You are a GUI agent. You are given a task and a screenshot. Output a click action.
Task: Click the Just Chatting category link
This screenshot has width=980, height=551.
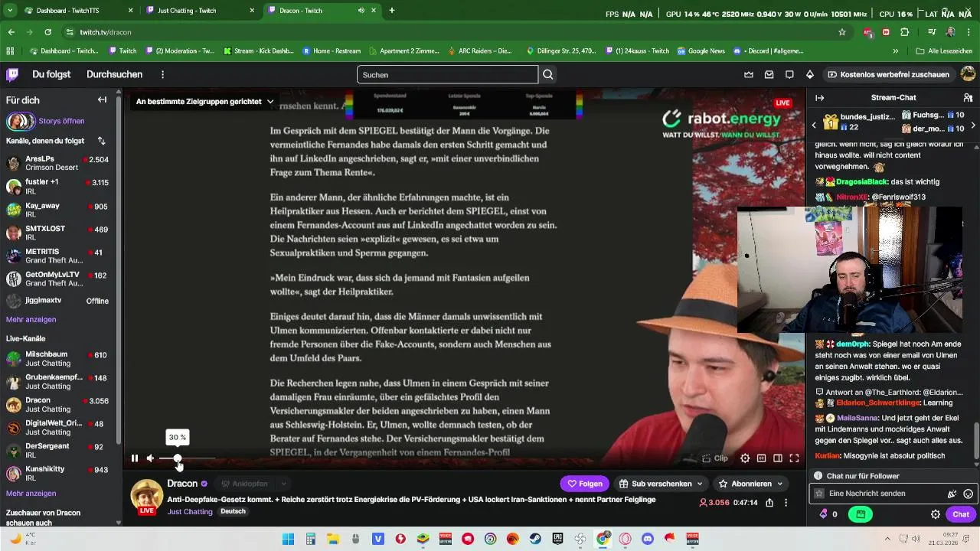[x=190, y=511]
